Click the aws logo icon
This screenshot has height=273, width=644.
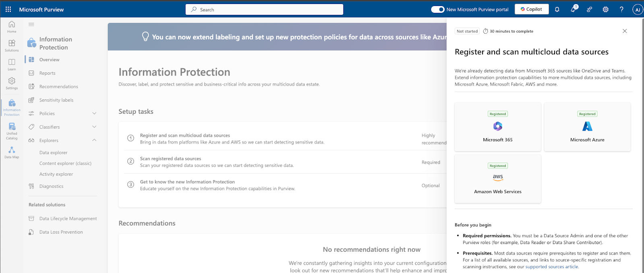(498, 177)
